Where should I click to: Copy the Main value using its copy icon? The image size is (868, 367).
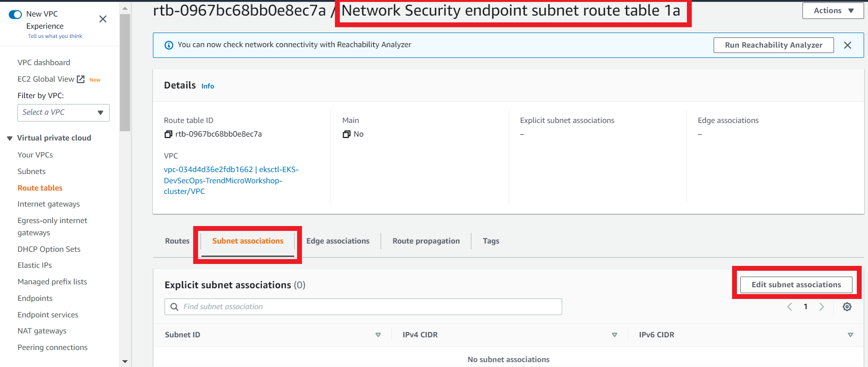click(346, 134)
